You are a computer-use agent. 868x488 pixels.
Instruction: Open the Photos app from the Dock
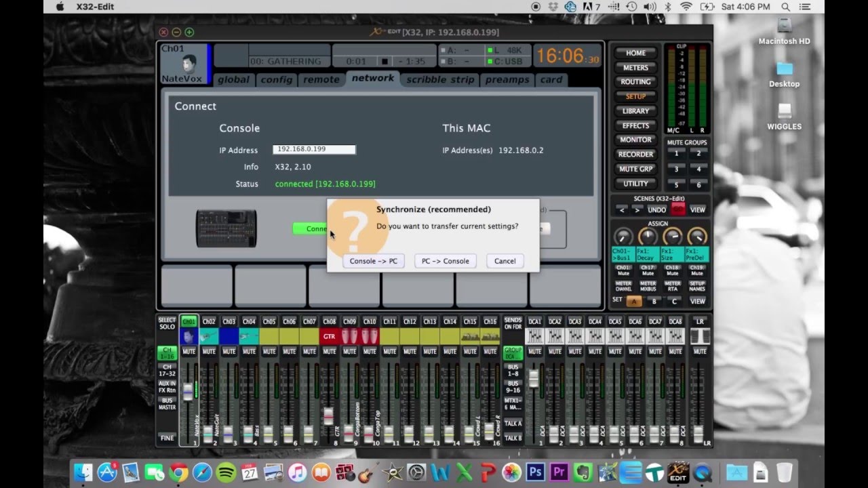click(x=512, y=472)
